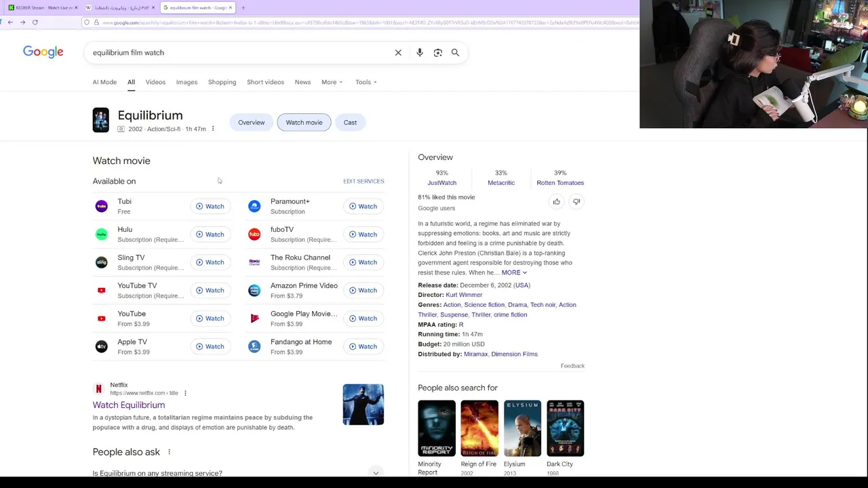Open the JustWatch rating link

point(442,182)
